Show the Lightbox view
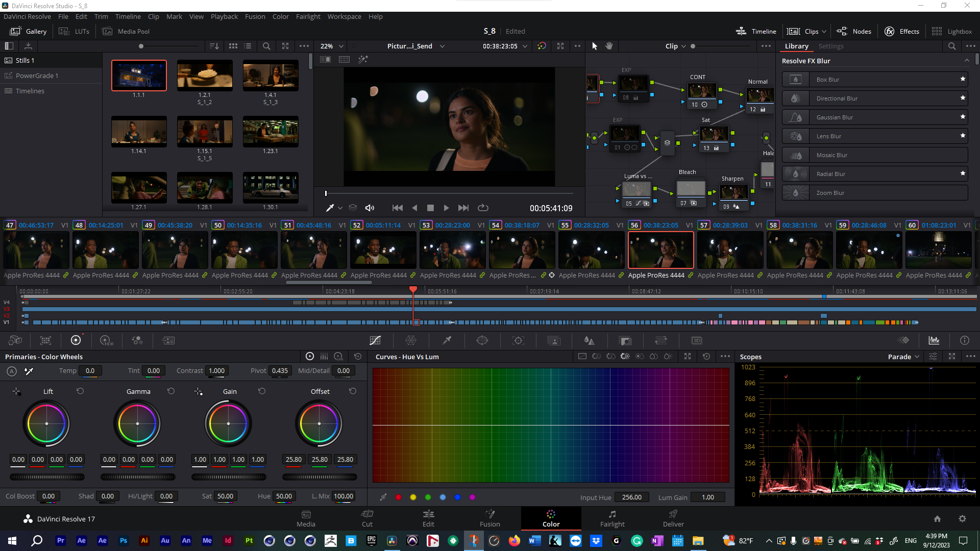Screen dimensions: 980x551 tap(952, 31)
